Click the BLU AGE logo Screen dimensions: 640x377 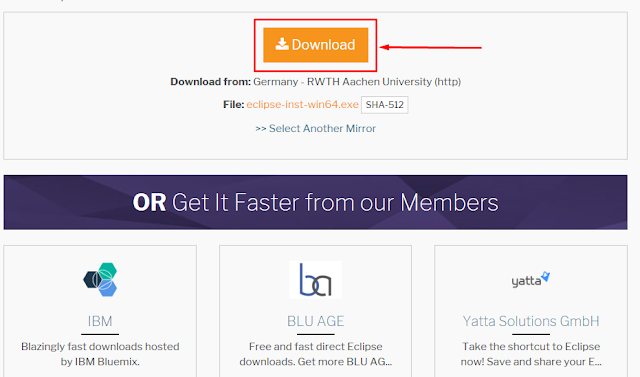(x=316, y=279)
